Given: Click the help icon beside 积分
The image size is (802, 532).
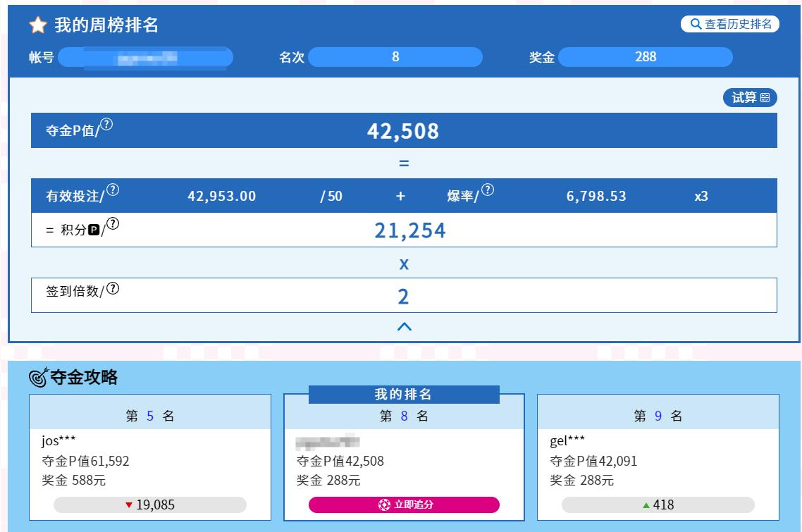Looking at the screenshot, I should click(x=112, y=224).
